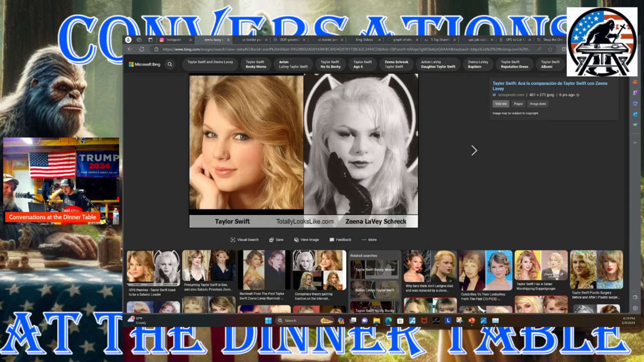The image size is (644, 362).
Task: Select the 'Taylor Swift Age 6' chip
Action: click(x=362, y=64)
